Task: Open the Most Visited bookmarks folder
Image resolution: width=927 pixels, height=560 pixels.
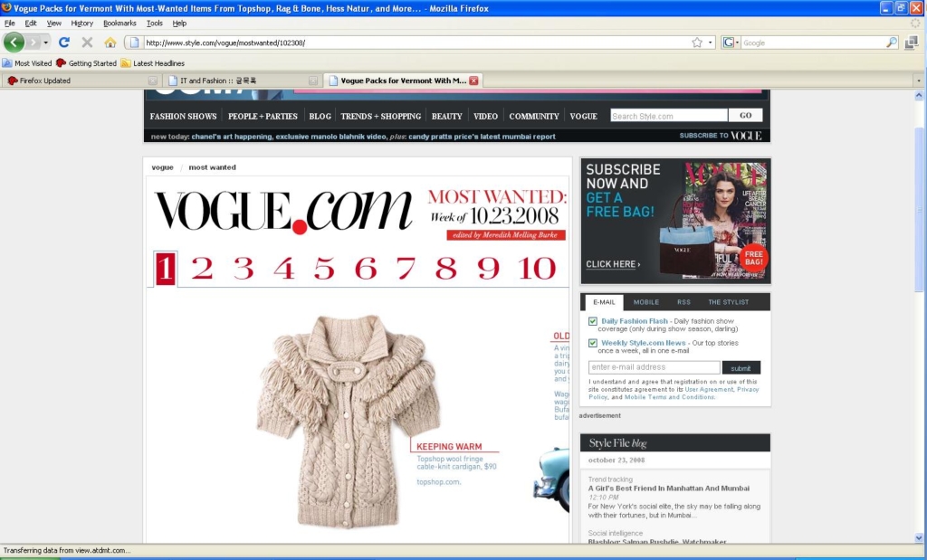Action: [x=27, y=63]
